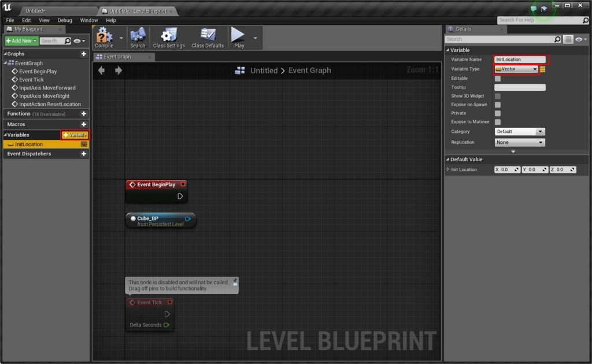592x364 pixels.
Task: Select InputAxis MoveForward entry
Action: pos(47,88)
